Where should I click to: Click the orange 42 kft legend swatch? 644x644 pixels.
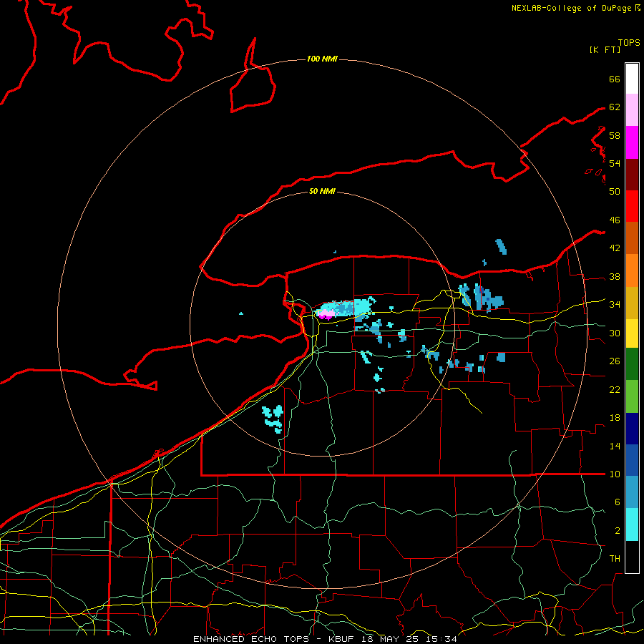coord(632,270)
